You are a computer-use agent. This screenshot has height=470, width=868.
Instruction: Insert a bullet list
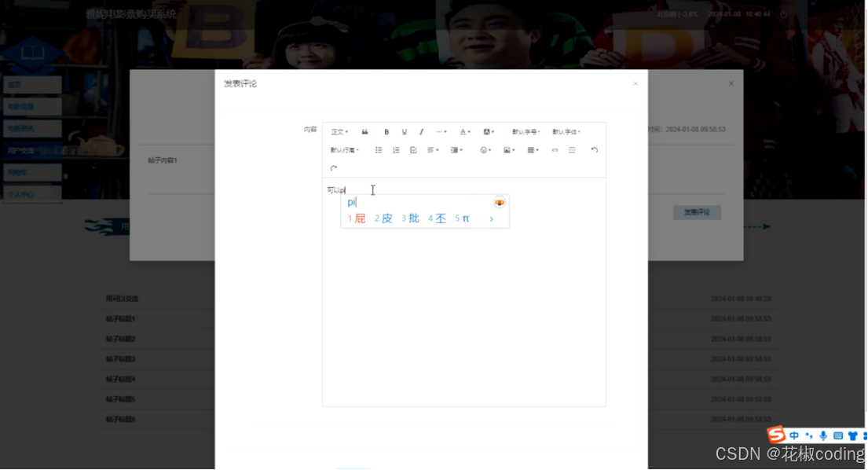(x=379, y=149)
